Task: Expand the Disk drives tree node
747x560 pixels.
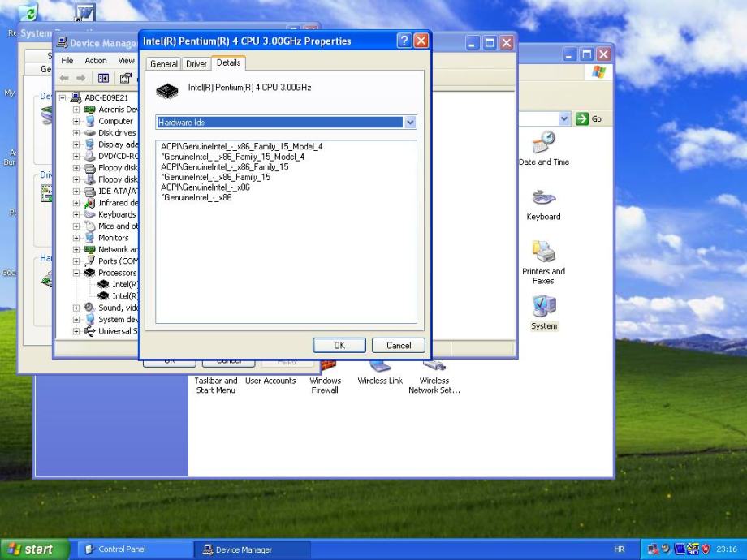Action: pos(77,133)
